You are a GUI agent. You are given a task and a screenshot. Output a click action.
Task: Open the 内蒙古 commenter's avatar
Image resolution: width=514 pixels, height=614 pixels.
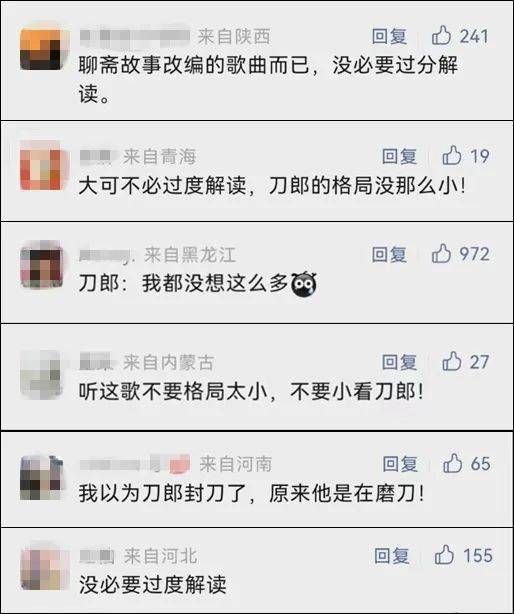[x=41, y=374]
